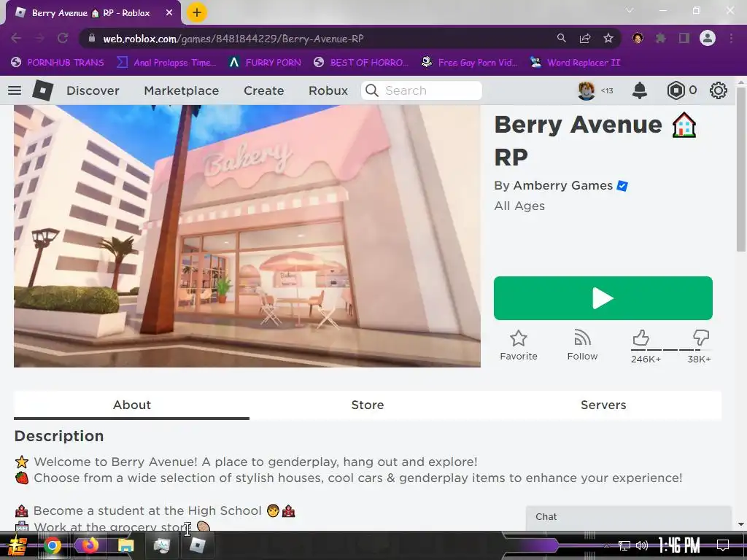Click the zoom magnifier icon in address bar
Viewport: 747px width, 560px height.
(x=562, y=38)
